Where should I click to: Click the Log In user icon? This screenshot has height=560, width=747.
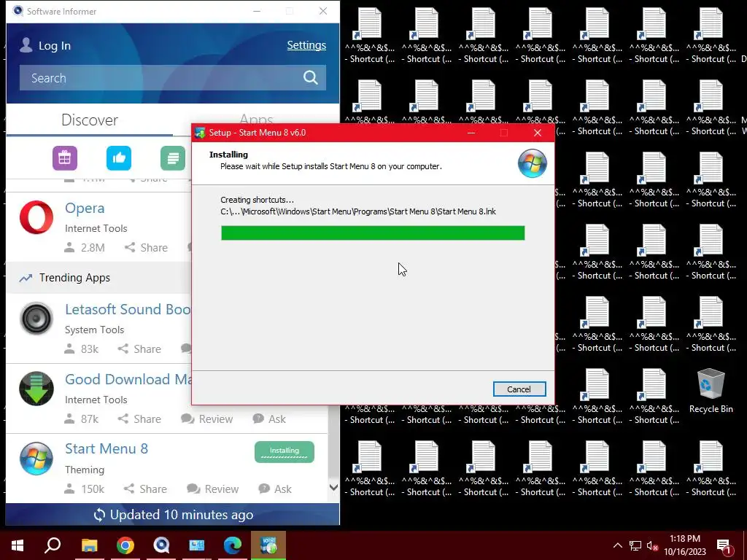(26, 45)
